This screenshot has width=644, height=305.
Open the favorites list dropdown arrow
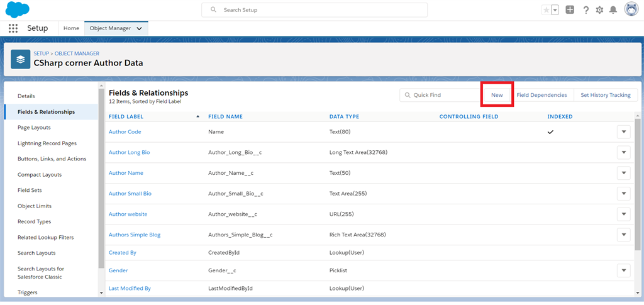coord(555,10)
